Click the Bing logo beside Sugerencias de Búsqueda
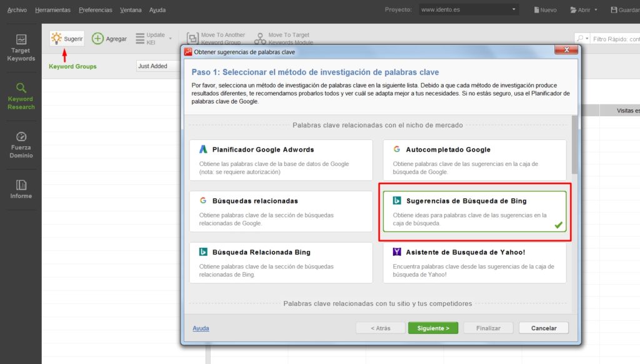The width and height of the screenshot is (640, 364). click(x=397, y=200)
